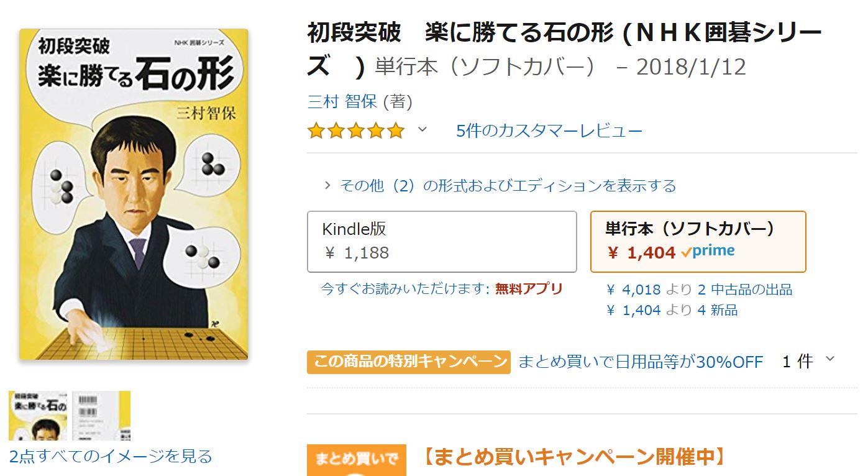Open the rating breakdown dropdown arrow
The width and height of the screenshot is (868, 476).
[423, 130]
